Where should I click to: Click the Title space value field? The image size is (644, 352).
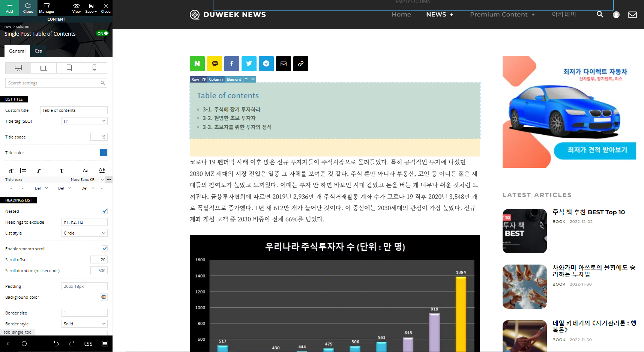99,137
